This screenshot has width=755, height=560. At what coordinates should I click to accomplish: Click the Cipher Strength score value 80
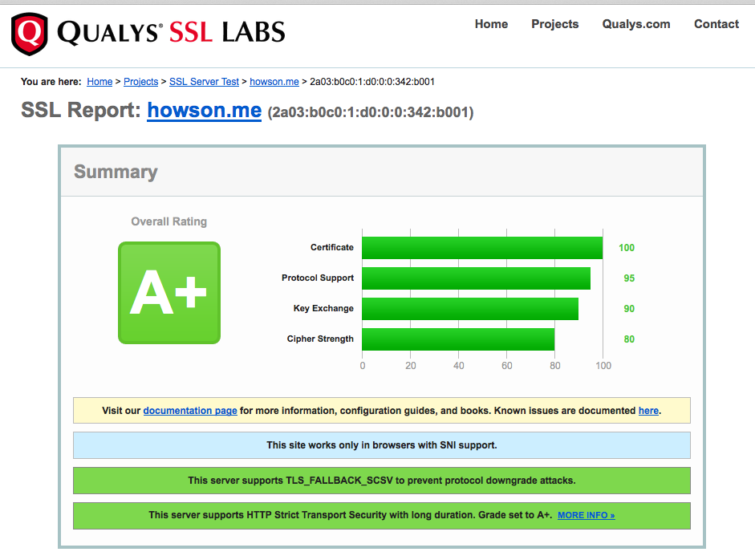[629, 339]
